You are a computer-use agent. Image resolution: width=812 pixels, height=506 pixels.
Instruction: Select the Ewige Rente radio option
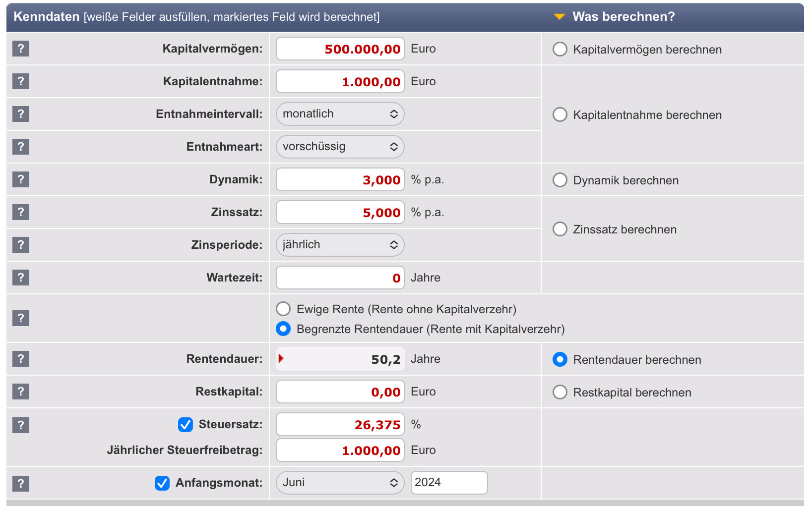(x=283, y=309)
